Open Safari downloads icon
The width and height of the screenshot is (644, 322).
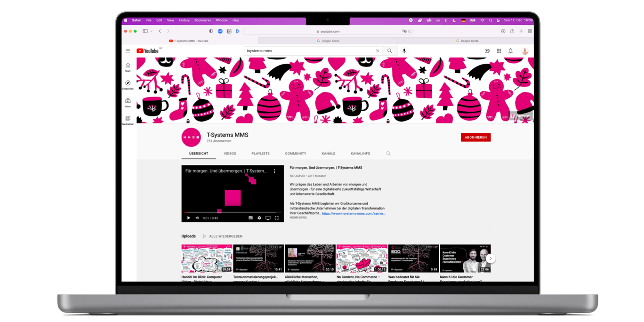503,31
